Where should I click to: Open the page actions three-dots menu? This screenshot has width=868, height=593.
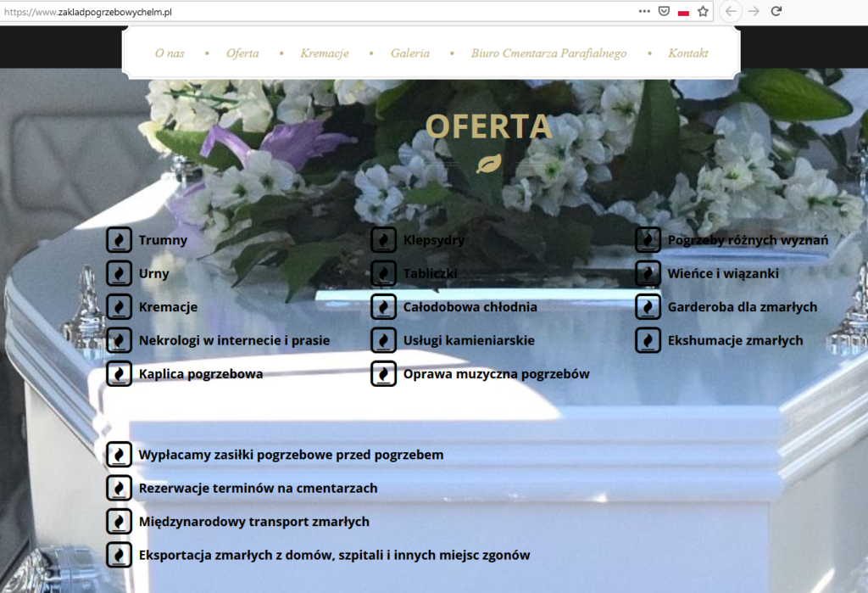tap(644, 11)
